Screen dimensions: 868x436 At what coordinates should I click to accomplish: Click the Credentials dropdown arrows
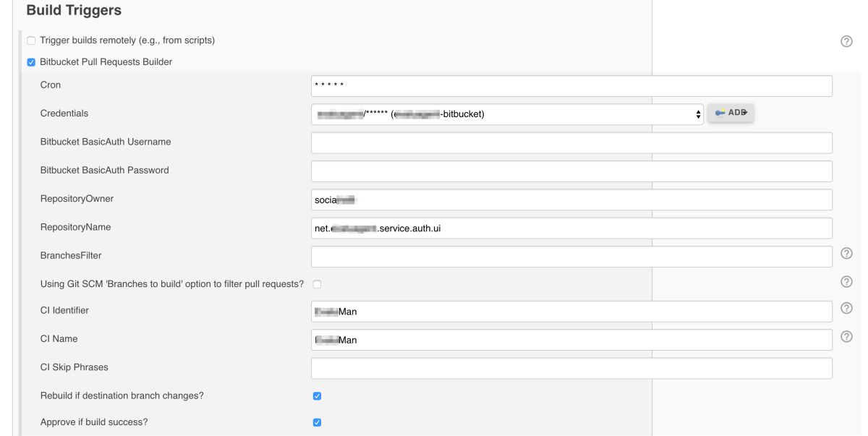tap(698, 114)
